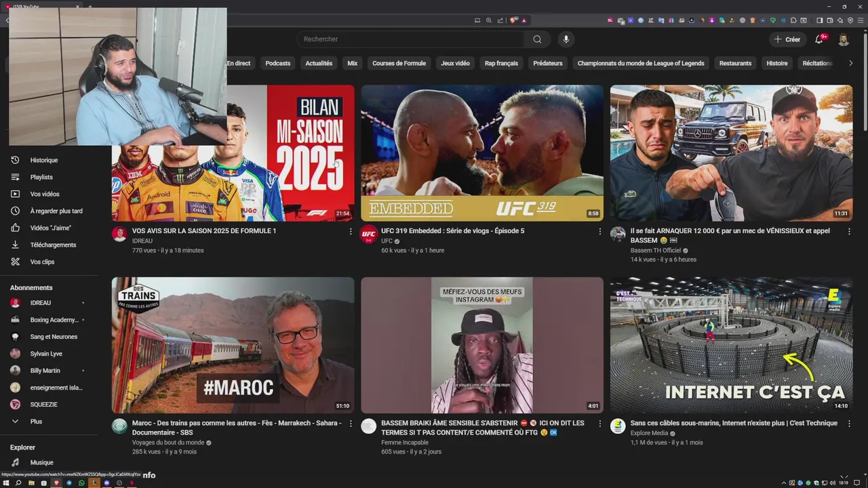The image size is (868, 488).
Task: Focus the Rechercher search field
Action: [410, 39]
